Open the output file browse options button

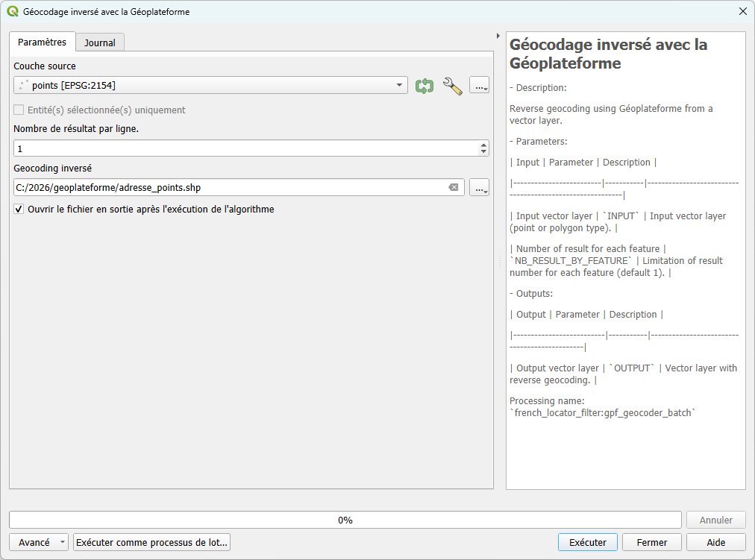tap(479, 187)
